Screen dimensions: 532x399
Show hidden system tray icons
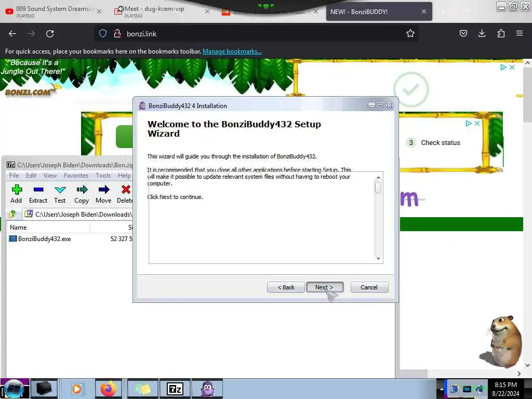click(442, 389)
